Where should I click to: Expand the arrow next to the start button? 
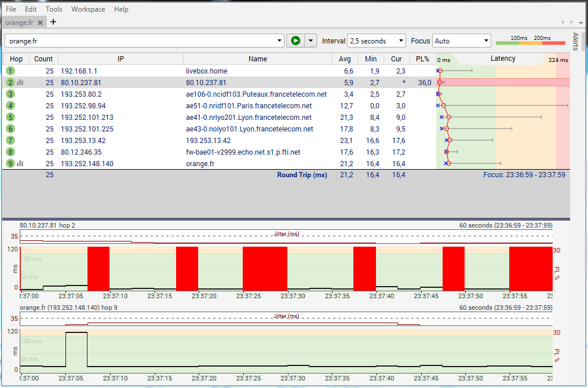click(311, 41)
